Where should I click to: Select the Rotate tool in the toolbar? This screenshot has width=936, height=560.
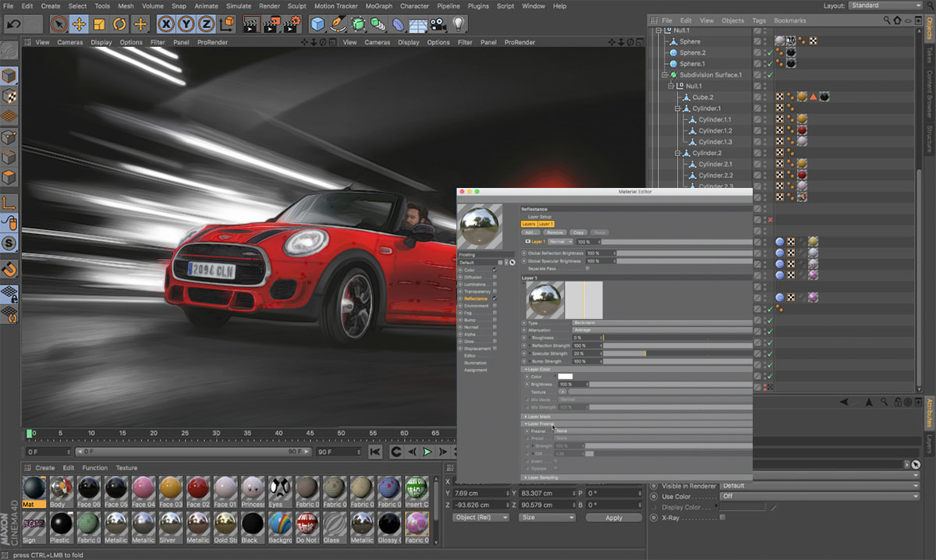(x=120, y=24)
